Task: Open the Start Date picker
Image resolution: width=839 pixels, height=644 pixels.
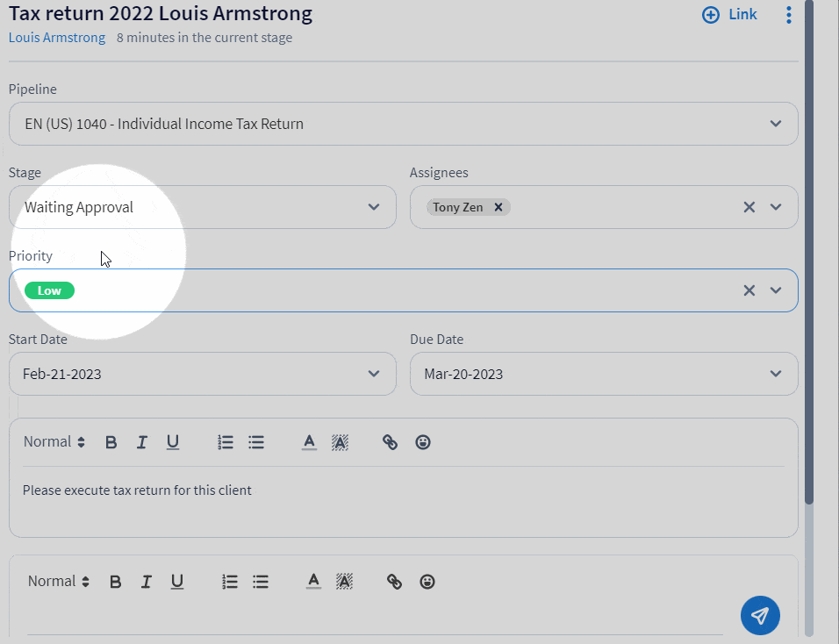Action: pyautogui.click(x=373, y=374)
